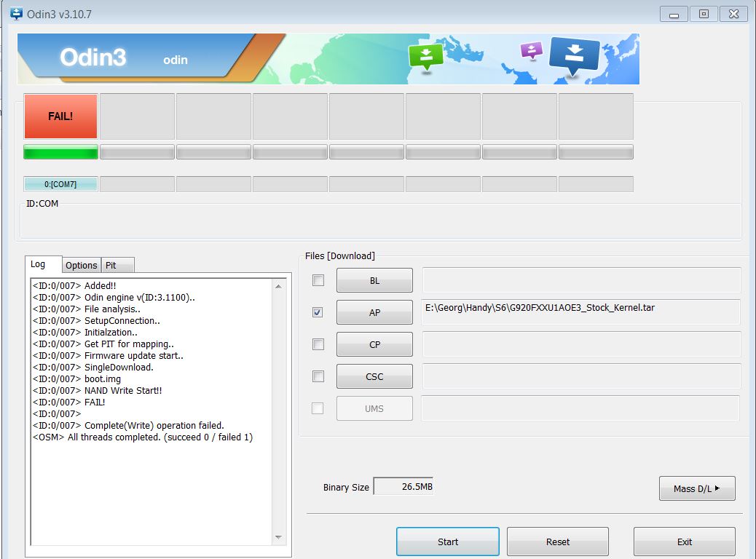Click log line 'SingleDownload.'
Image resolution: width=756 pixels, height=559 pixels.
pos(93,367)
